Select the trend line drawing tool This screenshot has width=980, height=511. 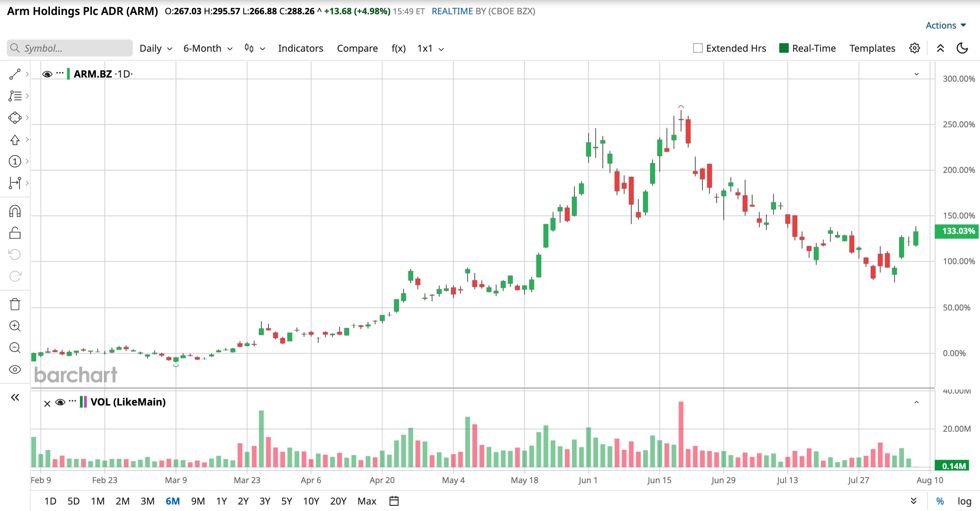(15, 74)
